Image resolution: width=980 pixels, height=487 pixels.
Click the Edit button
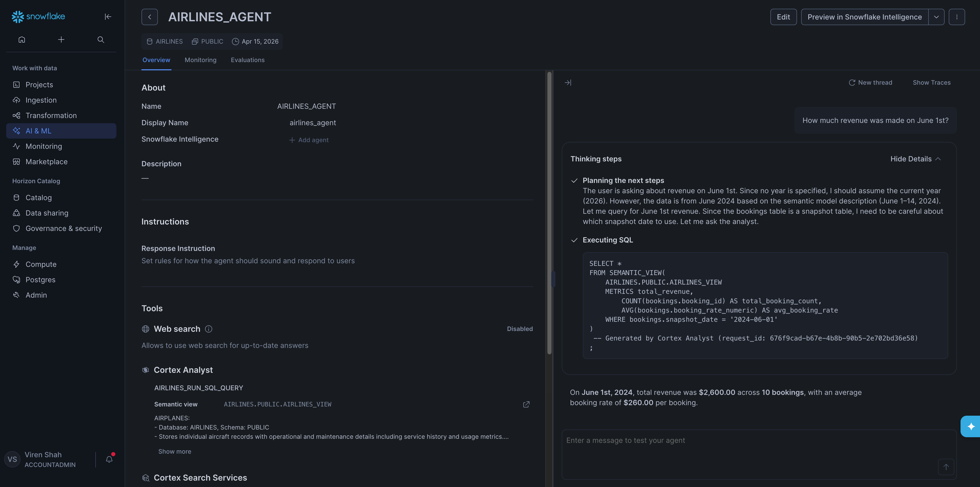[783, 17]
